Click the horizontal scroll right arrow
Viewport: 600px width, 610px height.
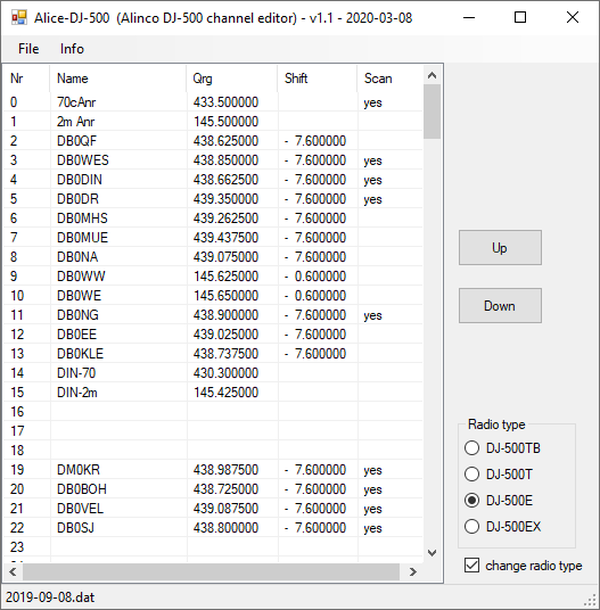point(412,572)
